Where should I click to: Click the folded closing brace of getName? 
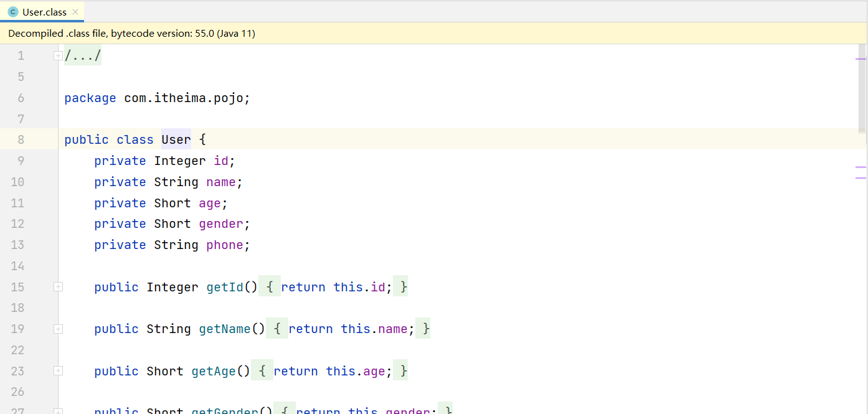426,329
